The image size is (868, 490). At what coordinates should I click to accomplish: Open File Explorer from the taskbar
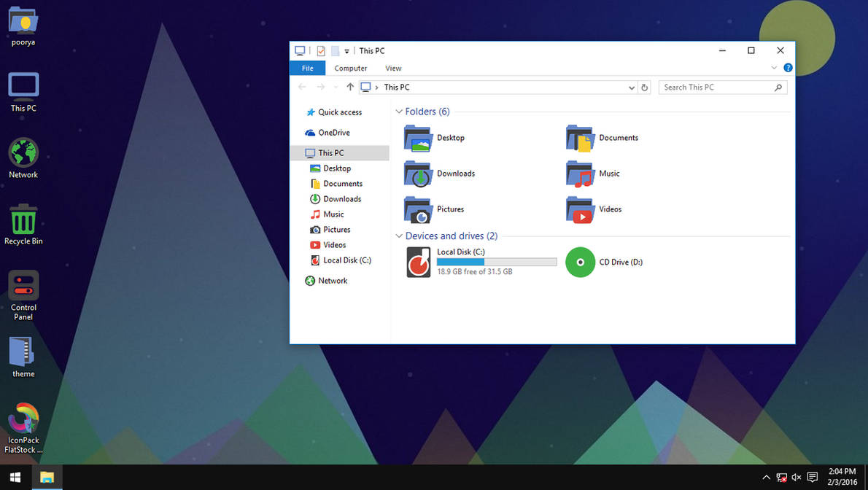click(47, 478)
